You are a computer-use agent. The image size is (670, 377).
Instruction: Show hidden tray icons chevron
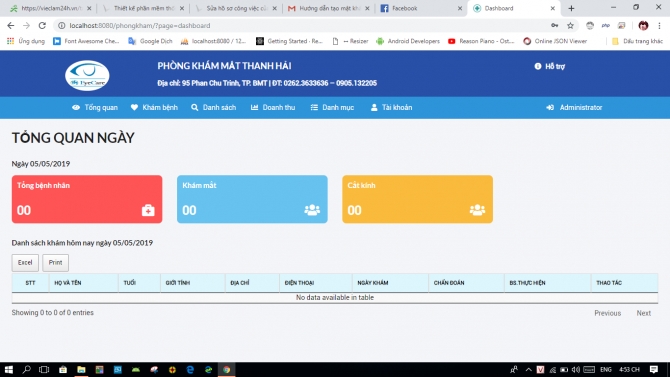(529, 369)
